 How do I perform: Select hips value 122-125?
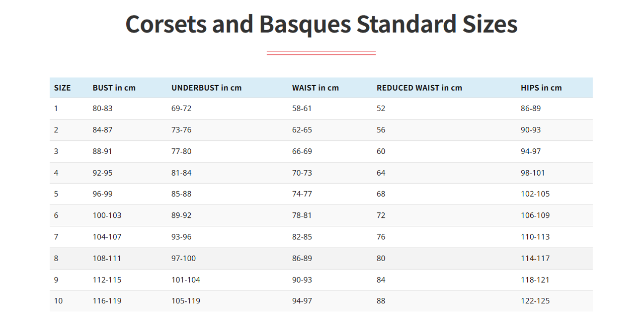pyautogui.click(x=535, y=301)
